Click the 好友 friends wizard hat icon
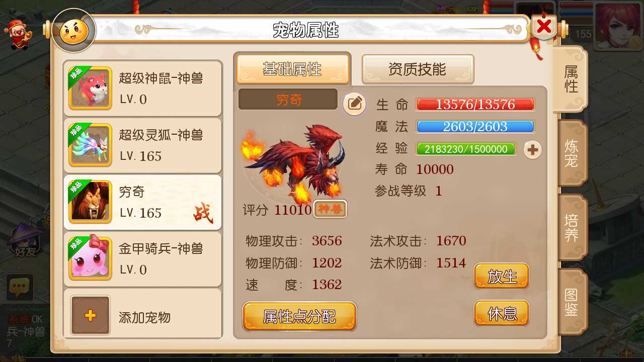This screenshot has width=644, height=362. point(24,240)
